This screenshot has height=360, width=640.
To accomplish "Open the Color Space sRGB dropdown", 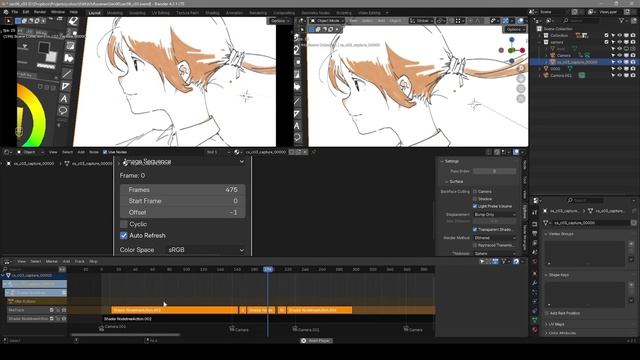I will (206, 250).
